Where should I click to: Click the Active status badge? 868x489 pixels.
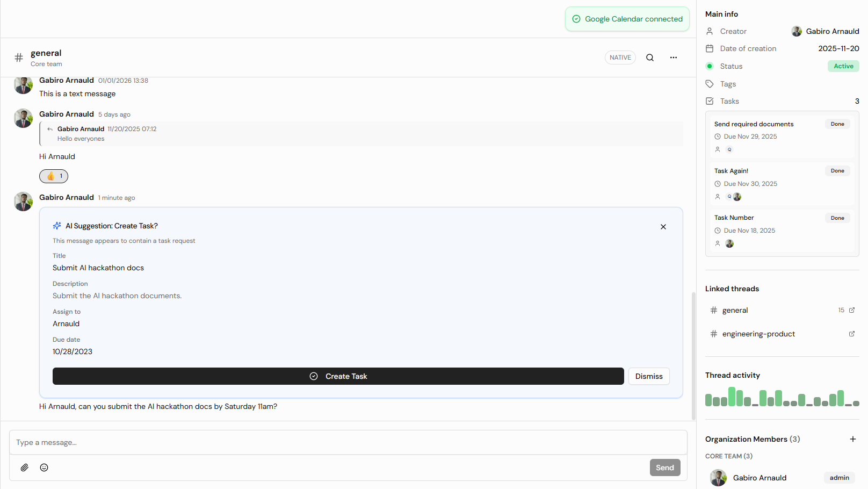pyautogui.click(x=843, y=66)
